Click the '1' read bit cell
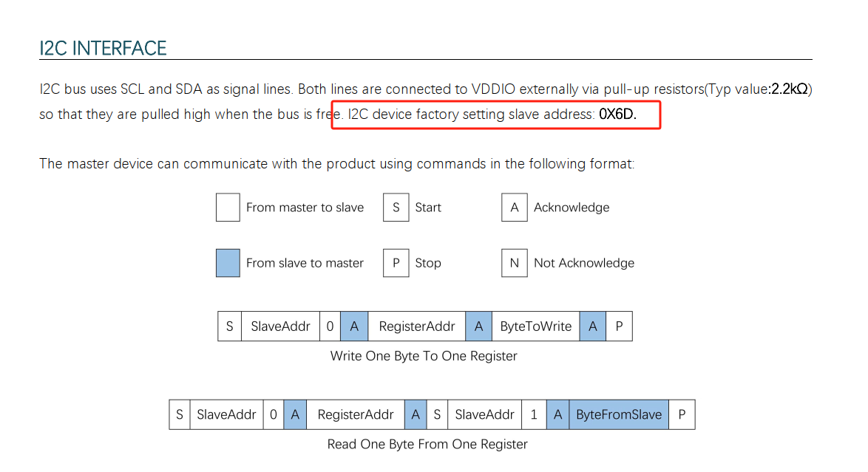This screenshot has height=472, width=868. click(534, 414)
